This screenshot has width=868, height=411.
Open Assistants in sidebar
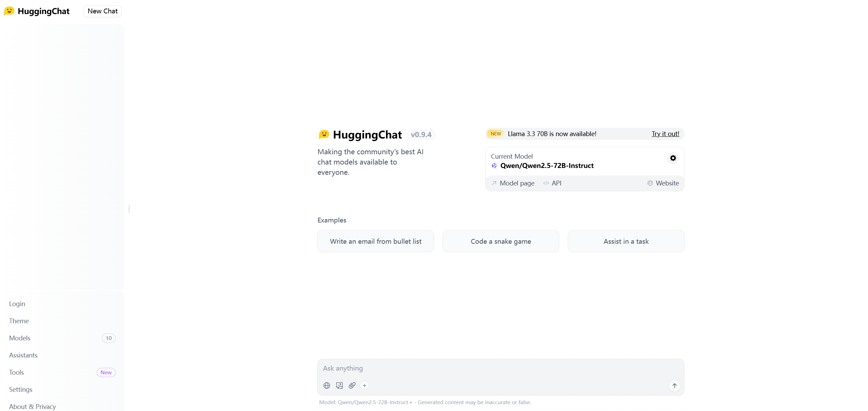click(x=62, y=355)
